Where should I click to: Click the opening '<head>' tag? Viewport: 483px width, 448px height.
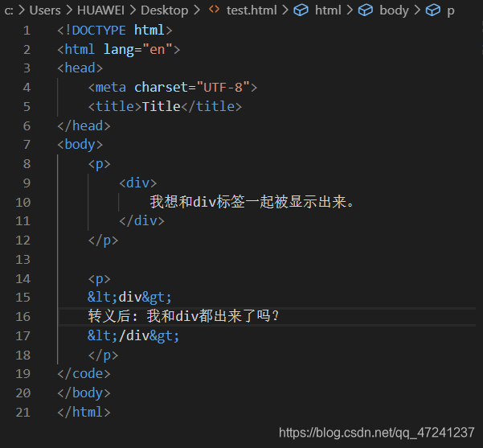pos(80,68)
